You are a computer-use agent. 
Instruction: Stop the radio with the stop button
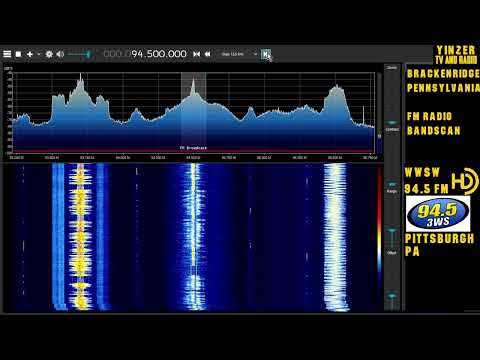18,54
